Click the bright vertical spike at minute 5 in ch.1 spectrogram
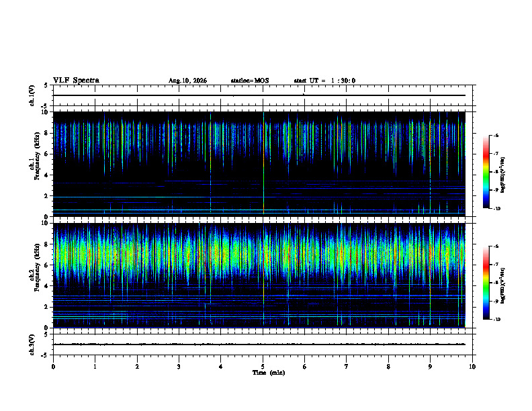 [263, 164]
